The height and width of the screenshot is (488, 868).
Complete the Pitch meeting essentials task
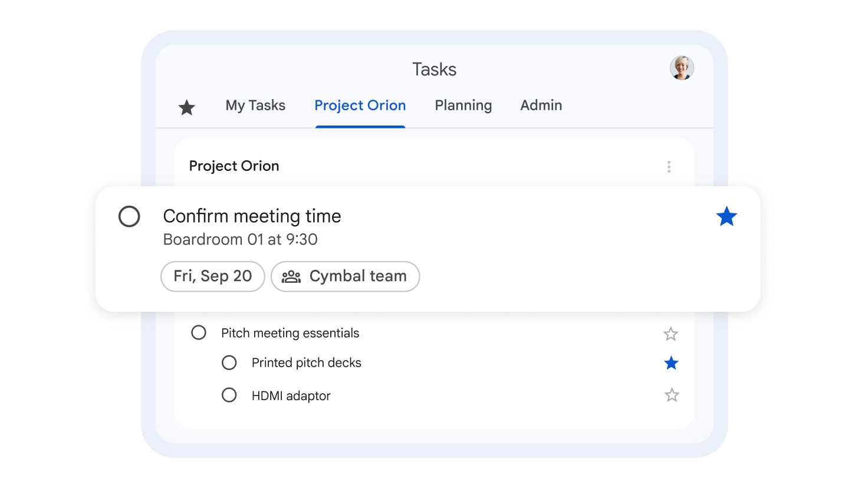coord(199,333)
